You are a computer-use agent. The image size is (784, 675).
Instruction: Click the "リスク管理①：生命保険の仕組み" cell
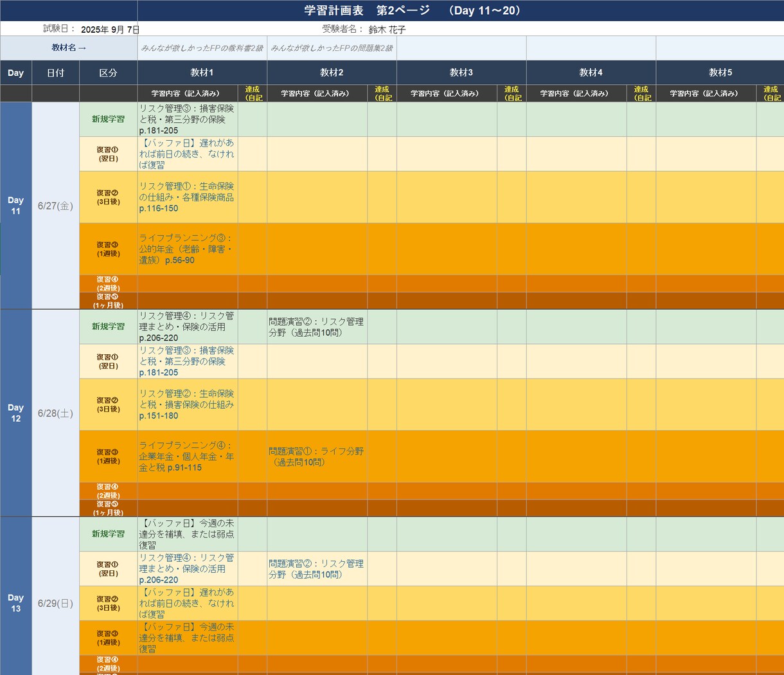click(188, 197)
